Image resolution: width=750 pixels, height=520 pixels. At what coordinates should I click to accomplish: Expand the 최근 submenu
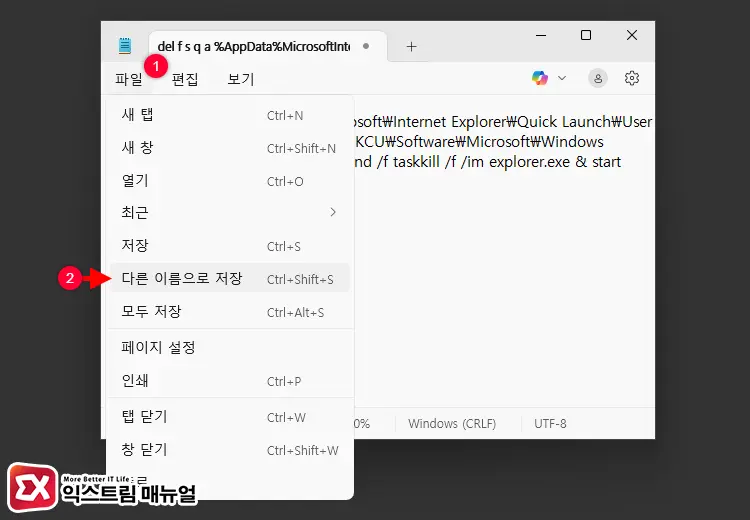230,212
